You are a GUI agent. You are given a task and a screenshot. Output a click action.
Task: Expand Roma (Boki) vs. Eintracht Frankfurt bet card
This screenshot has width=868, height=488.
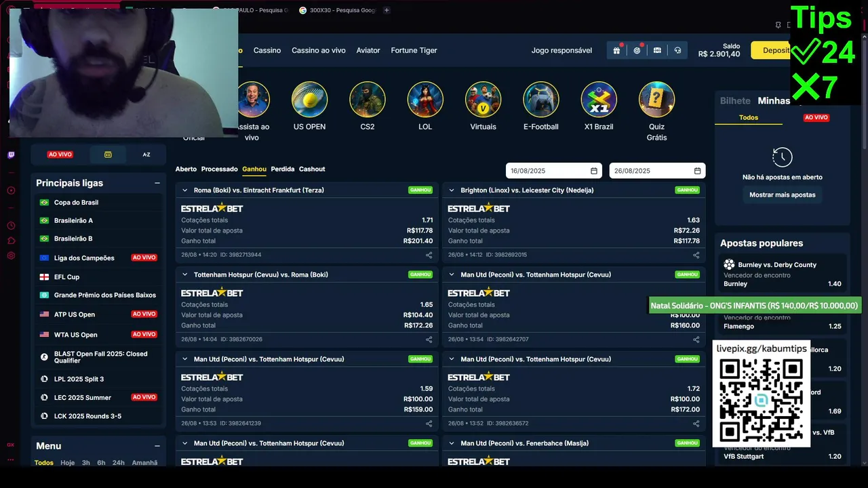click(x=184, y=190)
